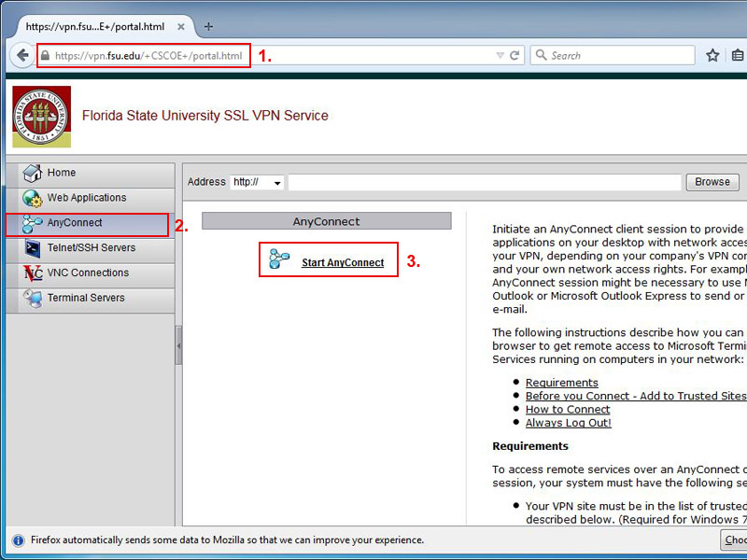The height and width of the screenshot is (560, 747).
Task: Expand the URL bar history dropdown arrow
Action: (x=500, y=56)
